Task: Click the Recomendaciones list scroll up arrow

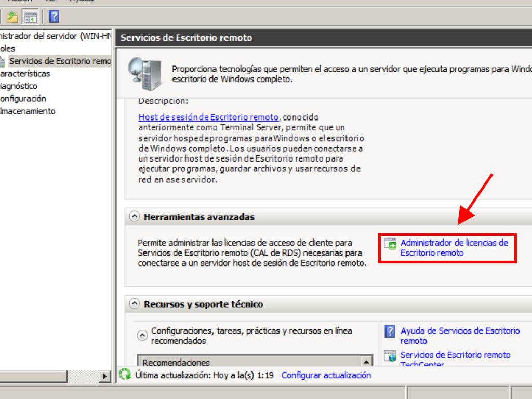Action: click(367, 362)
